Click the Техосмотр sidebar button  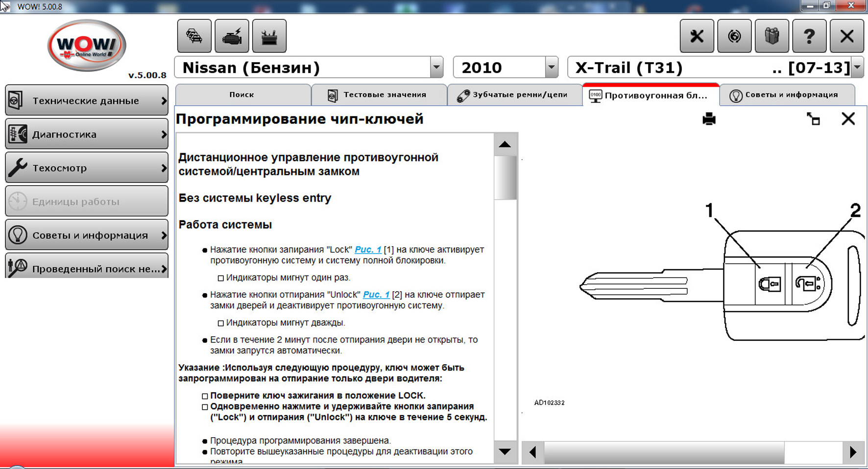coord(87,168)
